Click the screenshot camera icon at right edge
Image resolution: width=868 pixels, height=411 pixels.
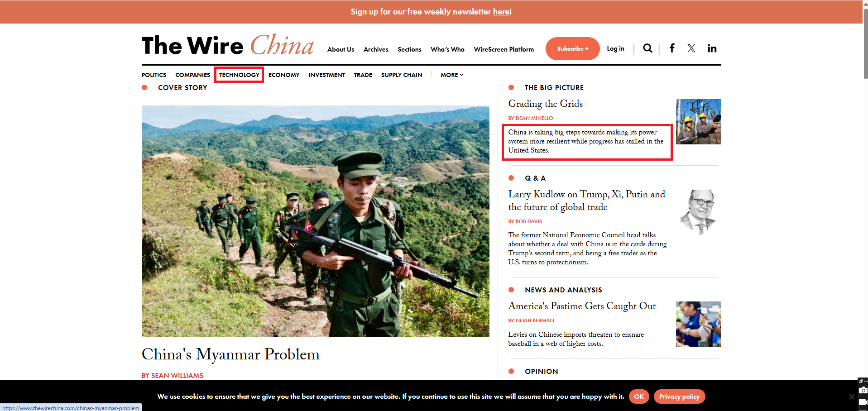pos(863,390)
